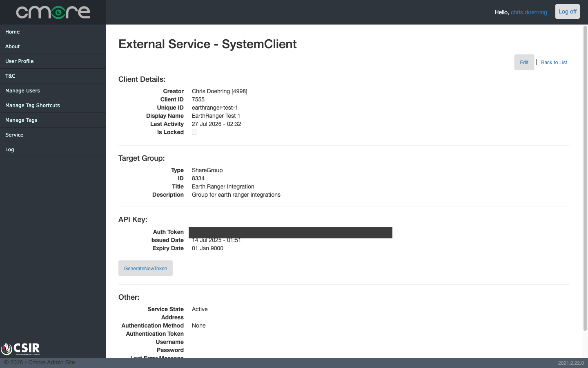Select the Service menu item
Viewport: 588px width, 368px height.
pyautogui.click(x=53, y=135)
